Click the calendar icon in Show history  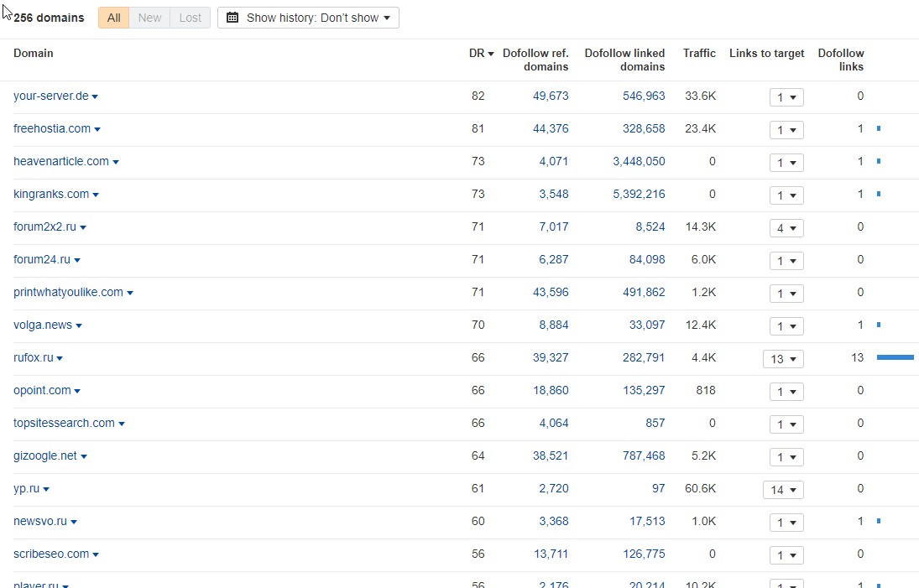pos(232,18)
